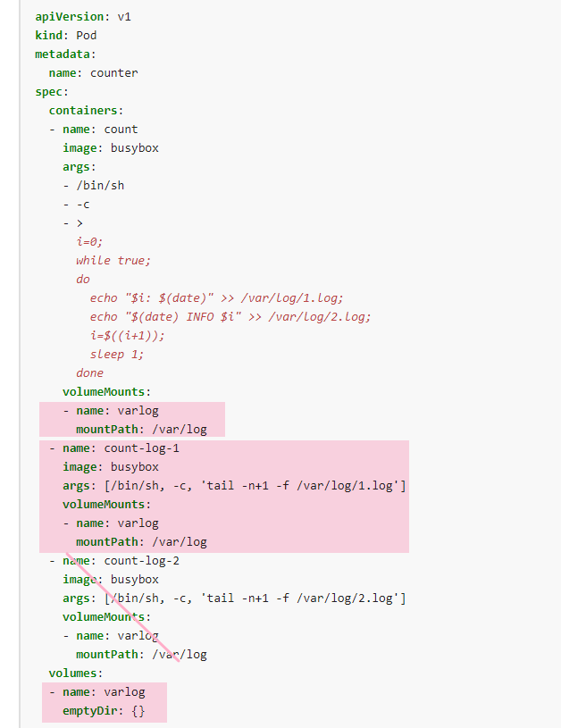Viewport: 561px width, 728px height.
Task: Click the args line tailing 2.log
Action: tap(234, 598)
